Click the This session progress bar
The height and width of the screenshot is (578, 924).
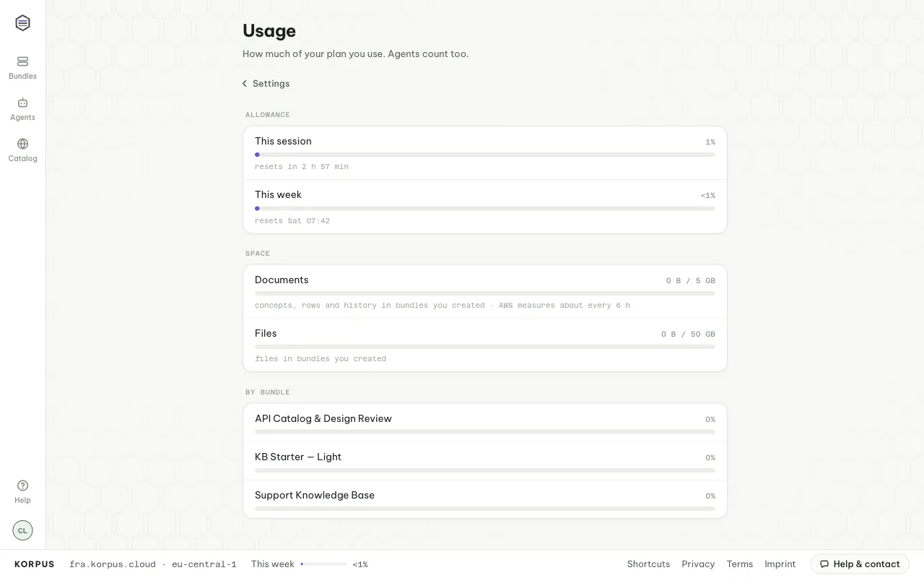(x=485, y=155)
